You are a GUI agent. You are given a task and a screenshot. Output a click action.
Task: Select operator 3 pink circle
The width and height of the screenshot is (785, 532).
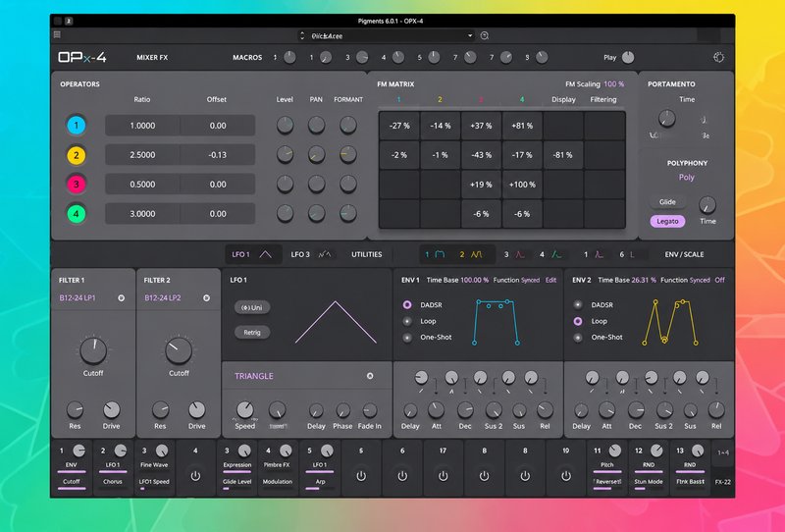tap(77, 185)
